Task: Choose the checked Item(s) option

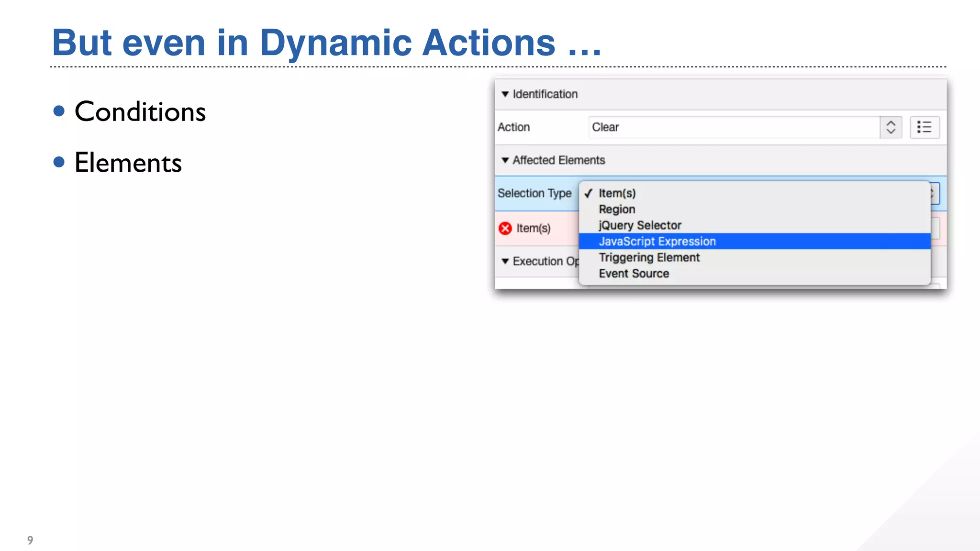Action: click(755, 193)
